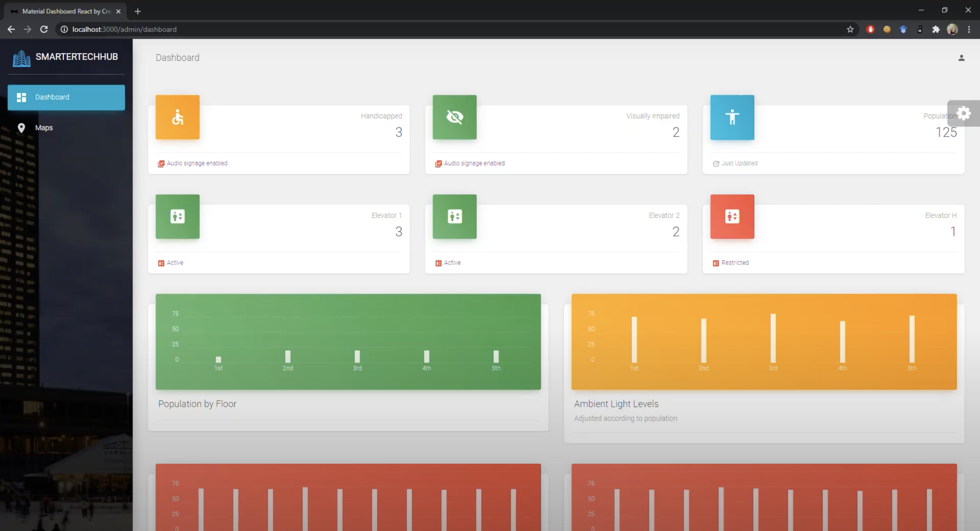
Task: Toggle Visually Impaired audio signage checkbox
Action: [438, 164]
